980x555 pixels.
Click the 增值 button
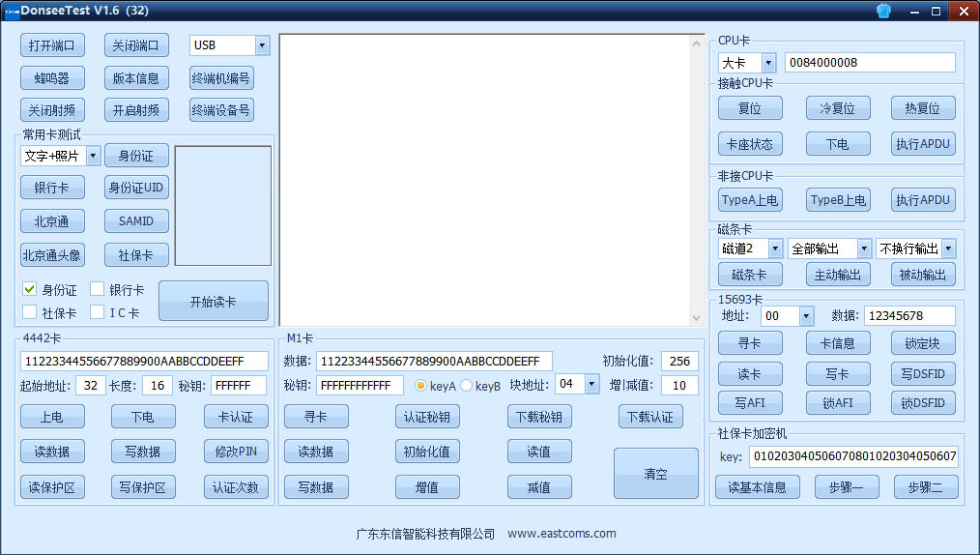point(427,487)
